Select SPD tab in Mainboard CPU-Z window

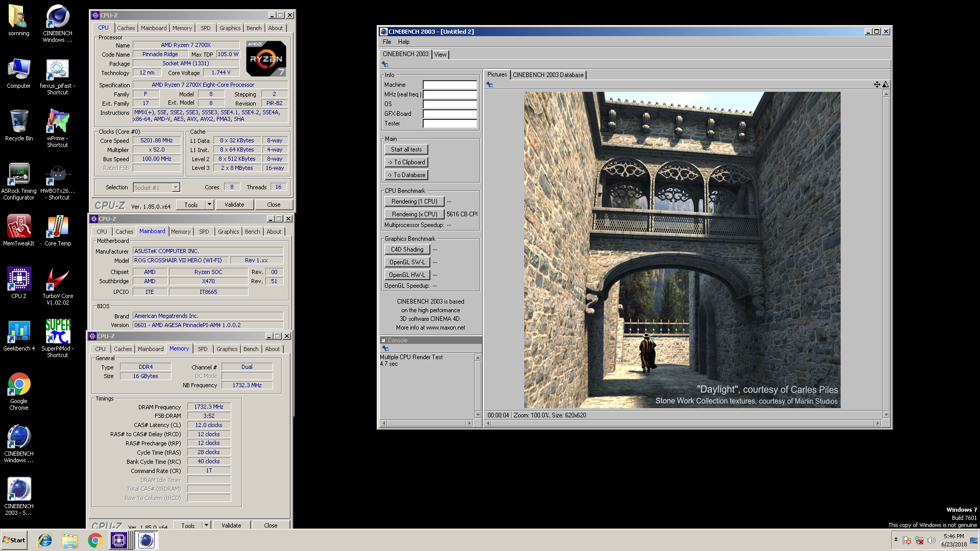[x=204, y=232]
